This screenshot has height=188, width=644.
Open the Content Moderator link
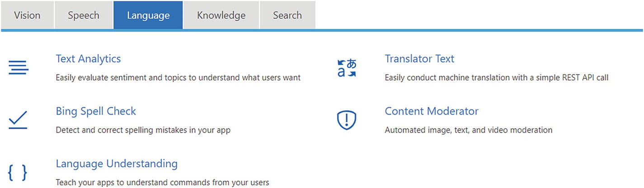tap(432, 111)
